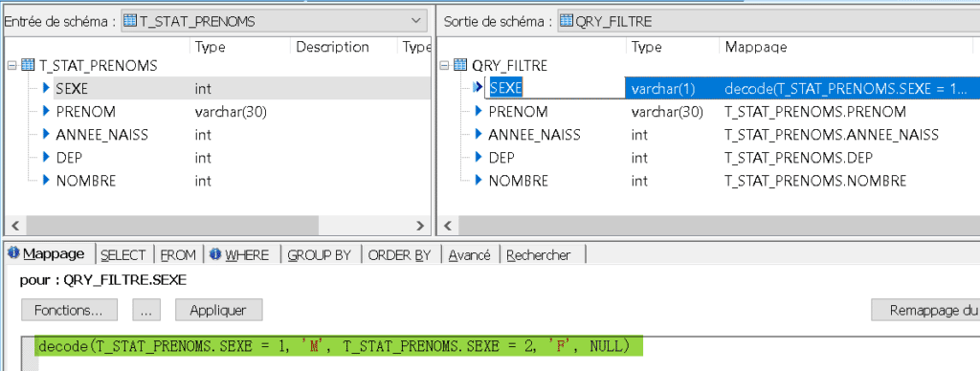980x371 pixels.
Task: Open the GROUP BY tab
Action: [x=319, y=255]
